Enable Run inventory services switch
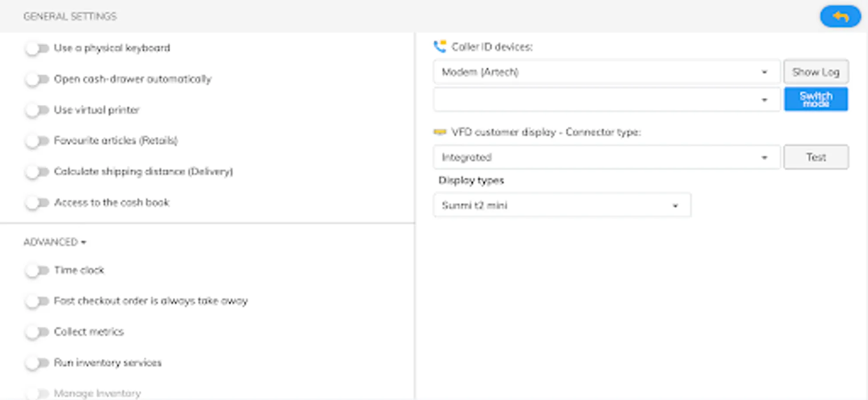The image size is (868, 400). click(x=37, y=363)
